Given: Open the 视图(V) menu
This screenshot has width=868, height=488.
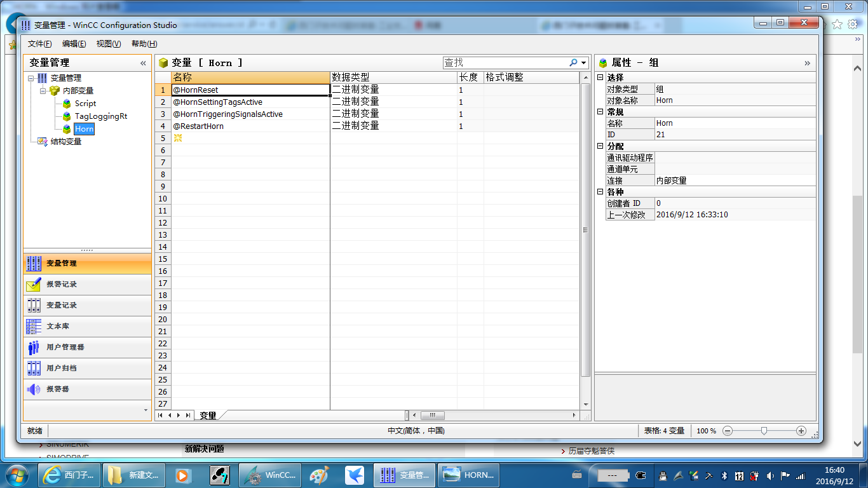Looking at the screenshot, I should (109, 44).
